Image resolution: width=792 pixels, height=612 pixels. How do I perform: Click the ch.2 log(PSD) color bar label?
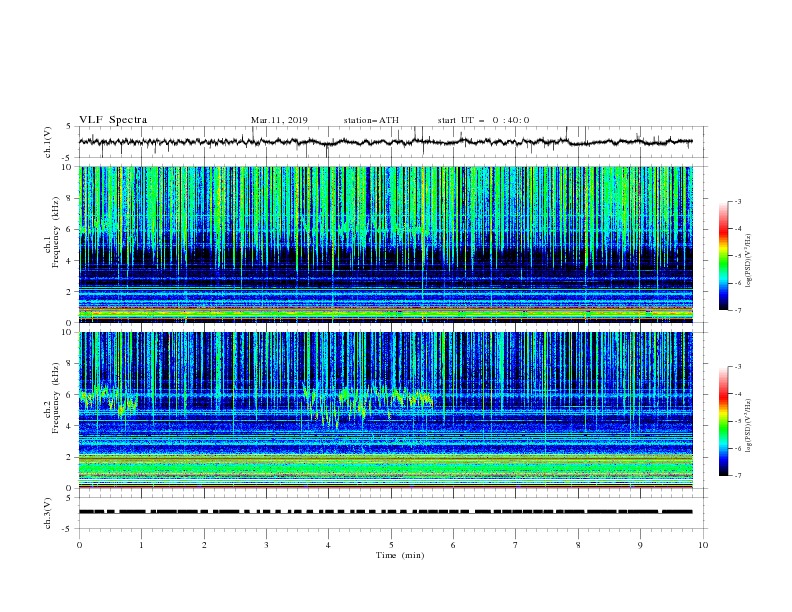(x=748, y=425)
